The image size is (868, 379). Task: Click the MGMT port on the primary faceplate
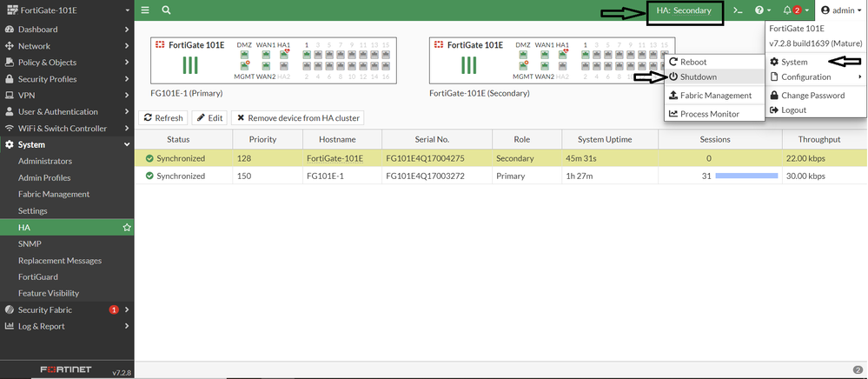(244, 66)
